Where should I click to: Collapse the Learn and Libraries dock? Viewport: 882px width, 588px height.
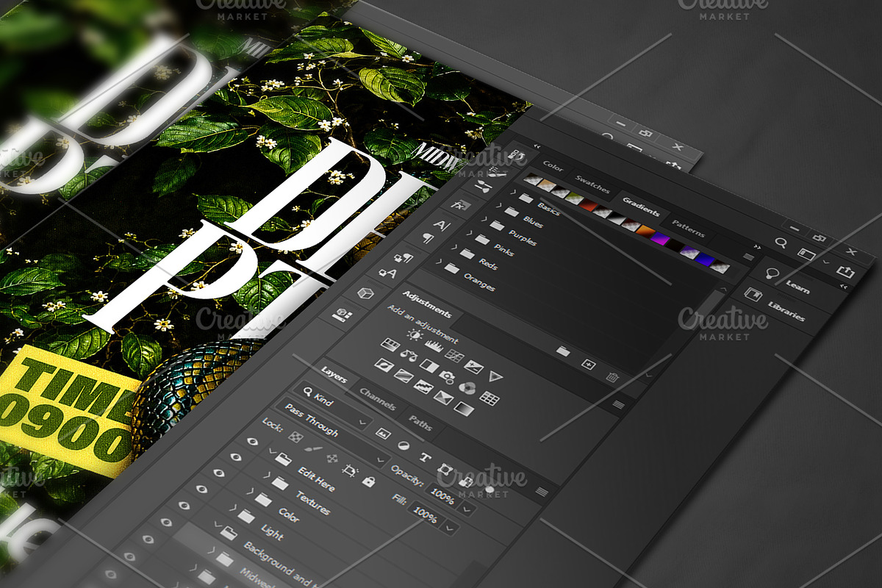click(843, 285)
